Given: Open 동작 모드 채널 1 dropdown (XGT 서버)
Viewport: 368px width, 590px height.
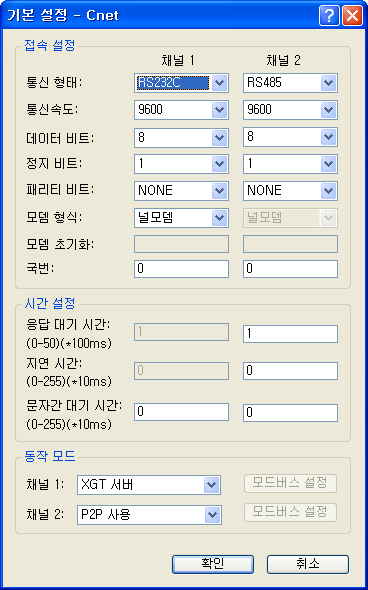Looking at the screenshot, I should (149, 485).
